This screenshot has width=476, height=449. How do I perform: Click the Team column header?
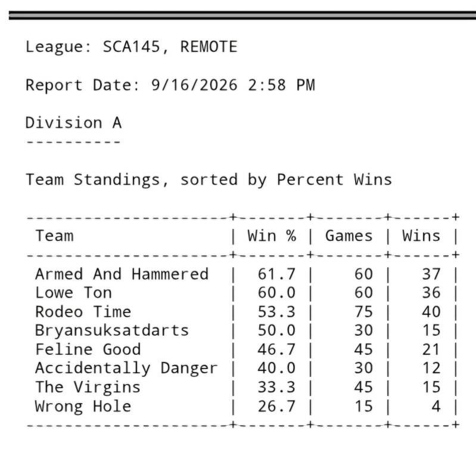tap(54, 236)
